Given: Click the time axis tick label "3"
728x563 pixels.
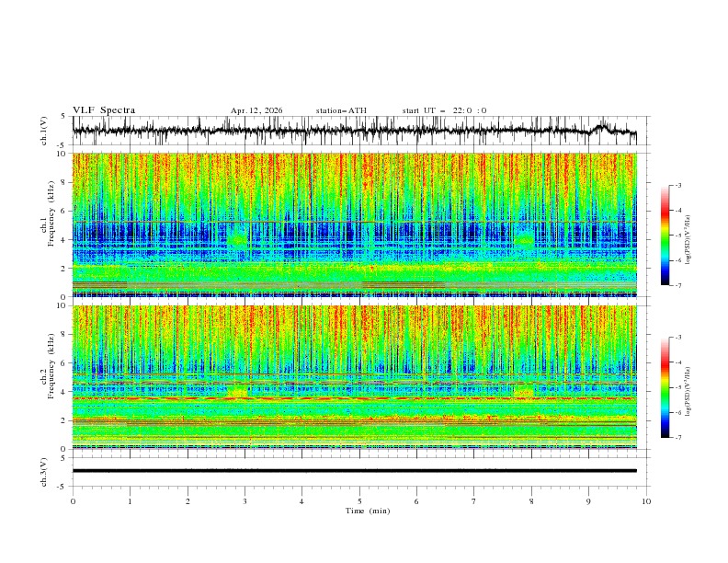Looking at the screenshot, I should [245, 501].
